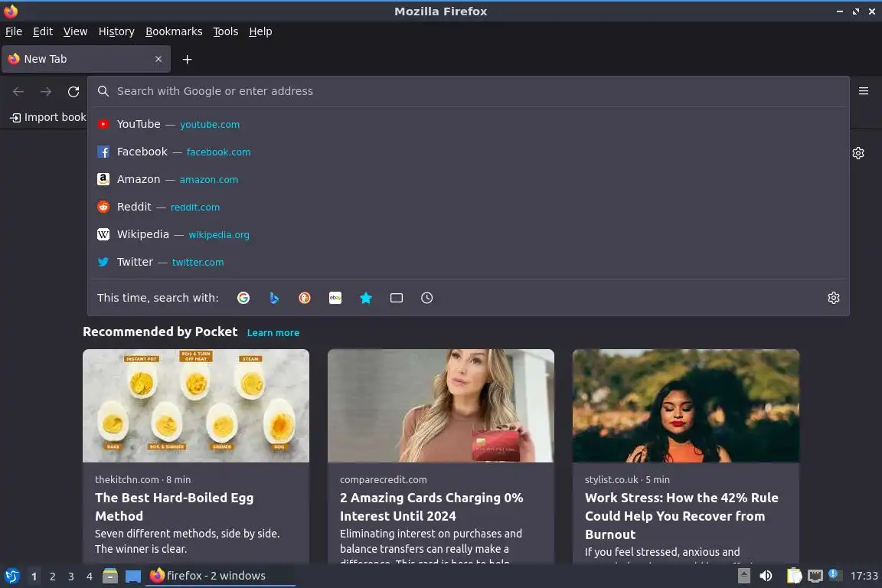Open the Help menu
Image resolution: width=882 pixels, height=588 pixels.
(260, 31)
